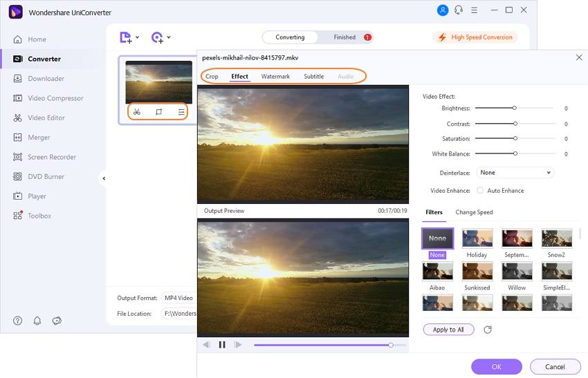Click the Add DVD disc icon
This screenshot has width=588, height=378.
[157, 37]
